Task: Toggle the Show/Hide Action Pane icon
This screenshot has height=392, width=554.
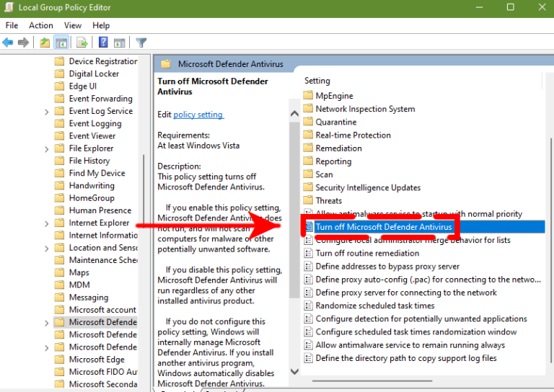Action: [x=120, y=43]
